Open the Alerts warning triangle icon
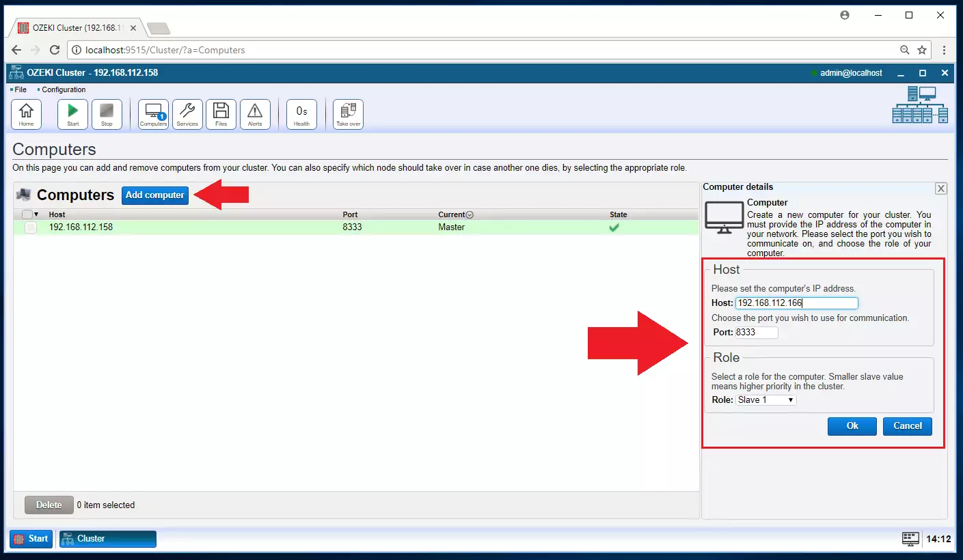 tap(255, 114)
